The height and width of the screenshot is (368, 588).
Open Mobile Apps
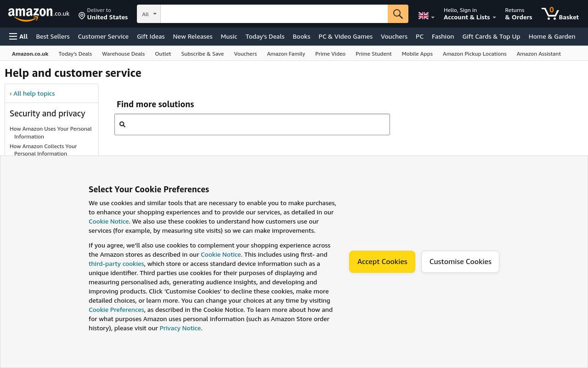(x=417, y=54)
